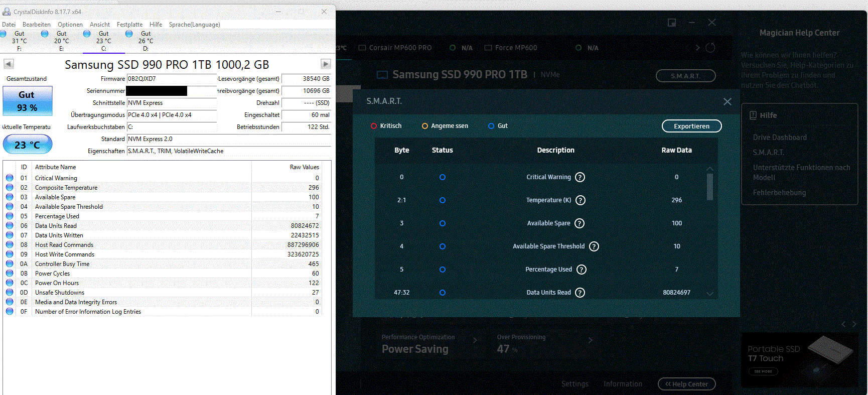Open Fehlerbehebung help link
The width and height of the screenshot is (868, 395).
(x=779, y=193)
